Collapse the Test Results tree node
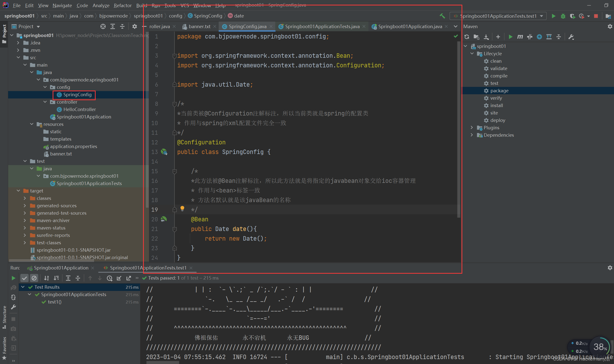The image size is (614, 364). point(23,287)
